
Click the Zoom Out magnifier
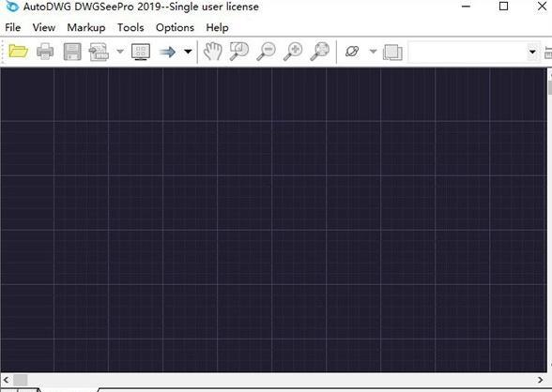pyautogui.click(x=266, y=52)
